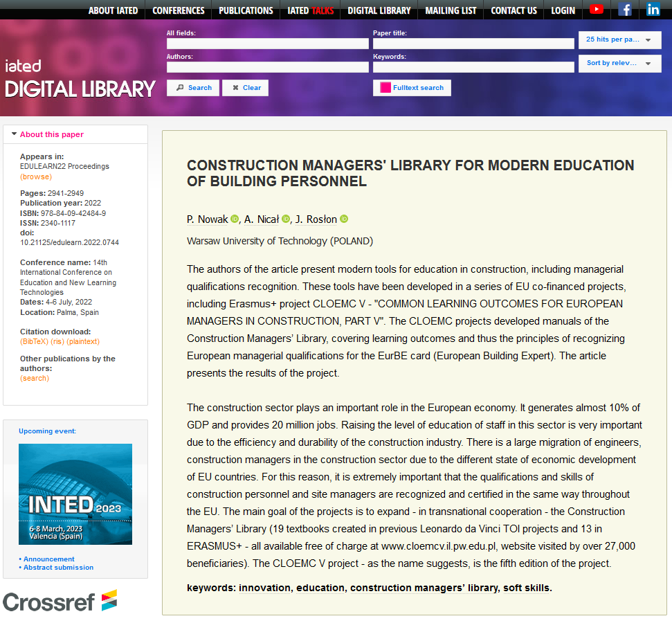Open IATED YouTube channel icon

(x=596, y=9)
